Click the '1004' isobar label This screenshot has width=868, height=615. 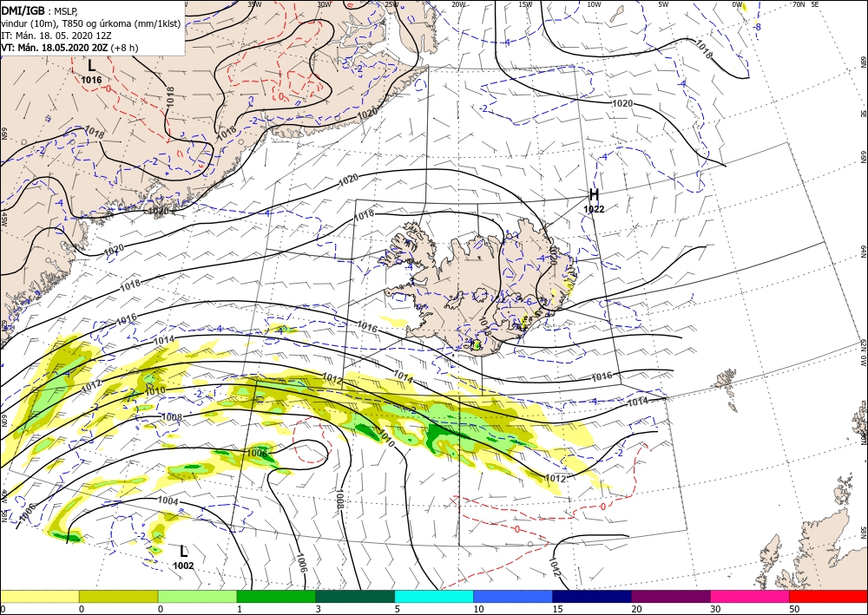pos(168,501)
